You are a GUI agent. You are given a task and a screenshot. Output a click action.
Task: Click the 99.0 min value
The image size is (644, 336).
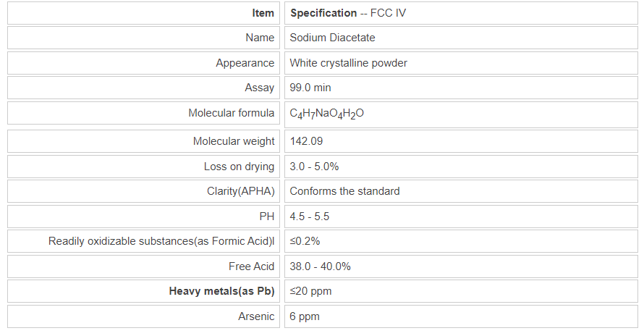pyautogui.click(x=310, y=88)
